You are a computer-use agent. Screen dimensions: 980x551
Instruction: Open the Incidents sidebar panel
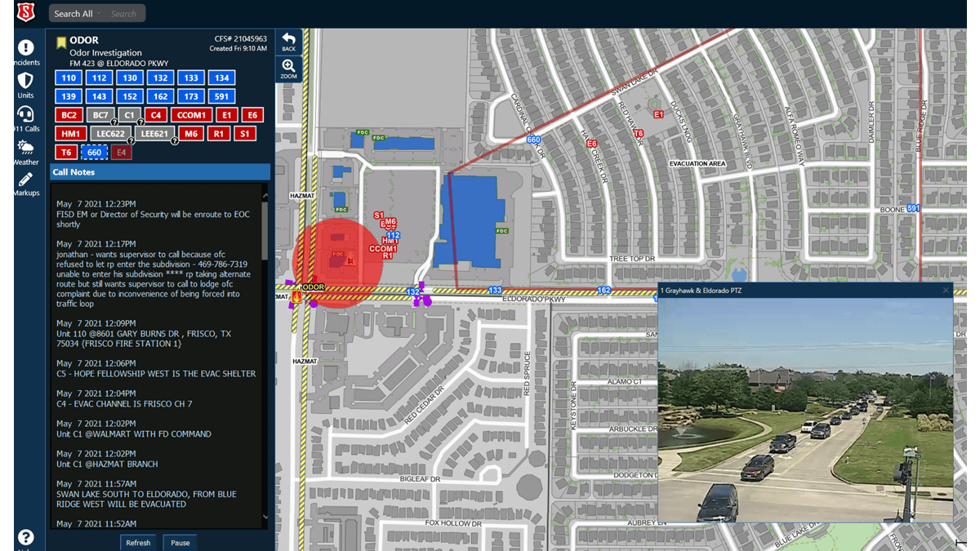coord(25,51)
